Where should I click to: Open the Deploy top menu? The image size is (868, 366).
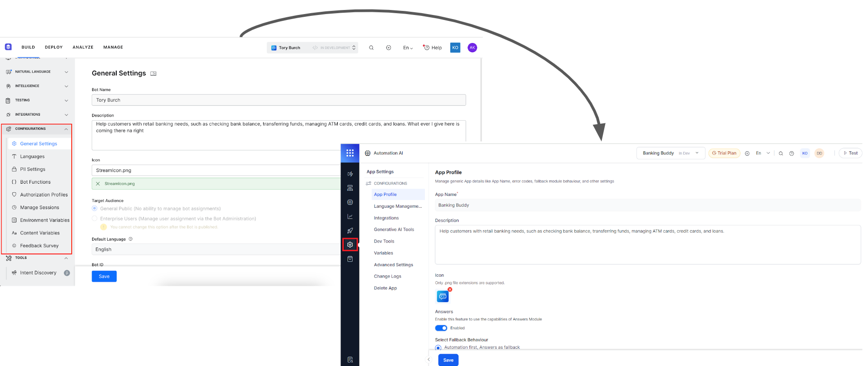54,47
